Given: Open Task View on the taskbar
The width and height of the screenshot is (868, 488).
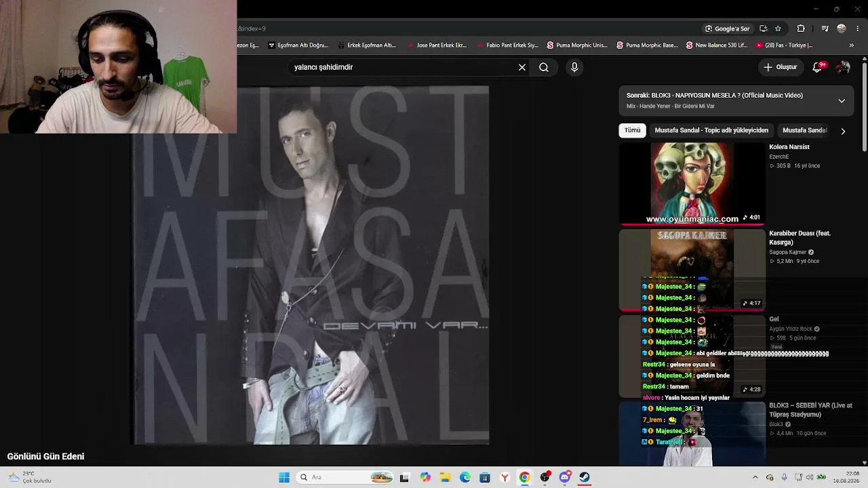Looking at the screenshot, I should [405, 477].
